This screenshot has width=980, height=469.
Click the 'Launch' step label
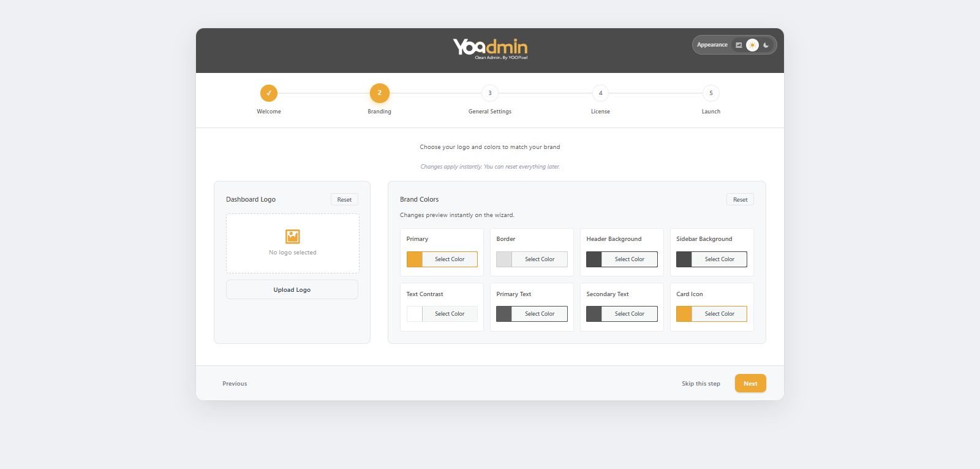(x=711, y=112)
